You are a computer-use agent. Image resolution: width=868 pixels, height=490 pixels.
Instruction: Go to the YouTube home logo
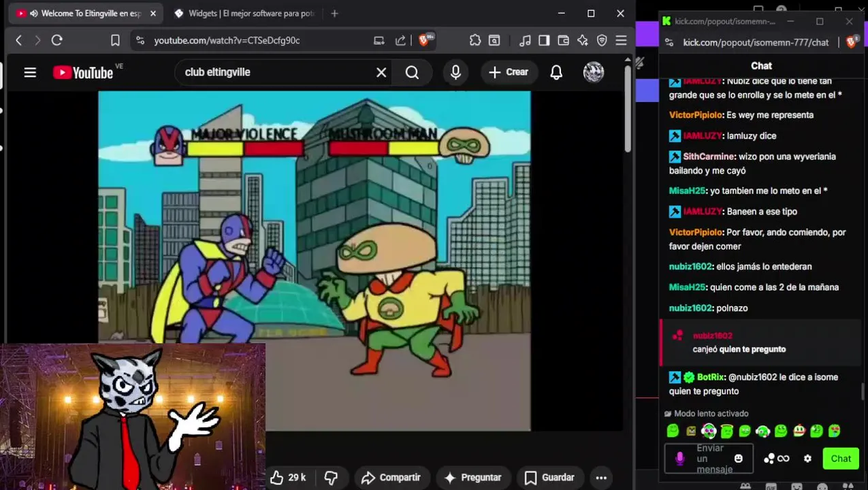pos(83,72)
